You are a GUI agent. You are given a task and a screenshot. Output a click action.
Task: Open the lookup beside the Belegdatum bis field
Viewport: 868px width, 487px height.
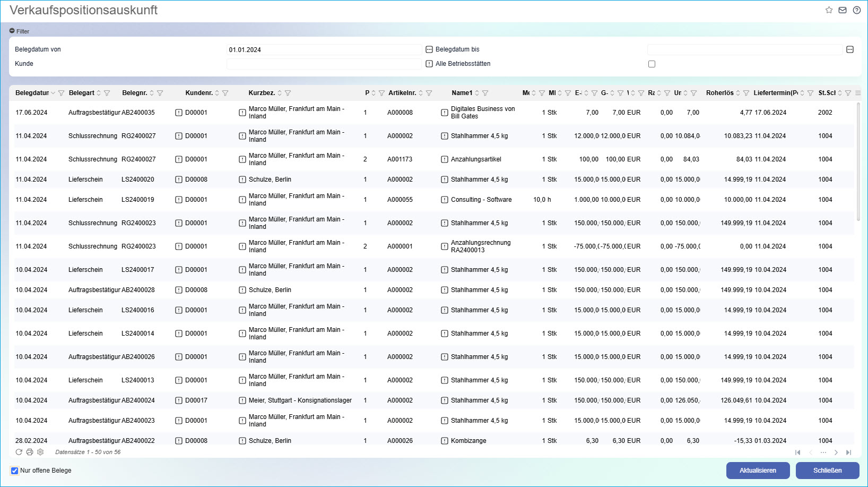pos(850,49)
